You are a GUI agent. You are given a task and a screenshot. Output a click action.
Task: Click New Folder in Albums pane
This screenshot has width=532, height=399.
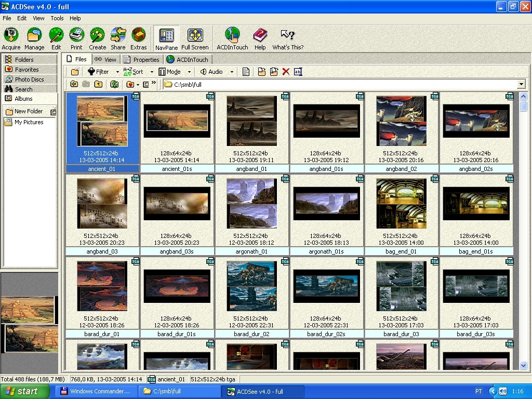tap(28, 111)
